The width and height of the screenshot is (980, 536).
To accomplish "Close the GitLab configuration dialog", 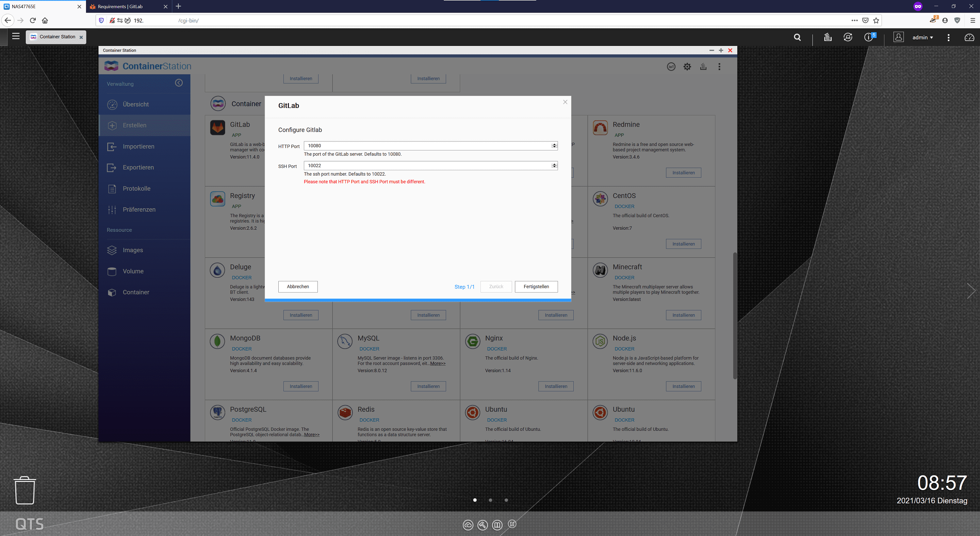I will [565, 102].
